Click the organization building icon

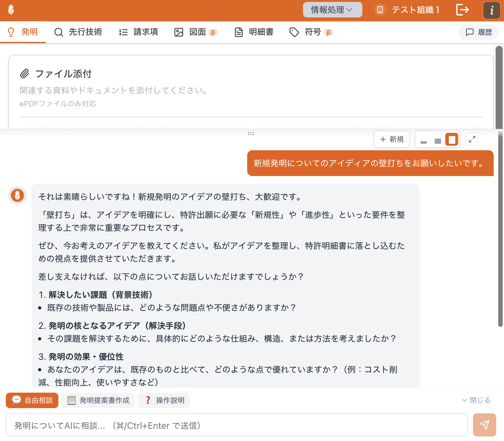tap(380, 10)
